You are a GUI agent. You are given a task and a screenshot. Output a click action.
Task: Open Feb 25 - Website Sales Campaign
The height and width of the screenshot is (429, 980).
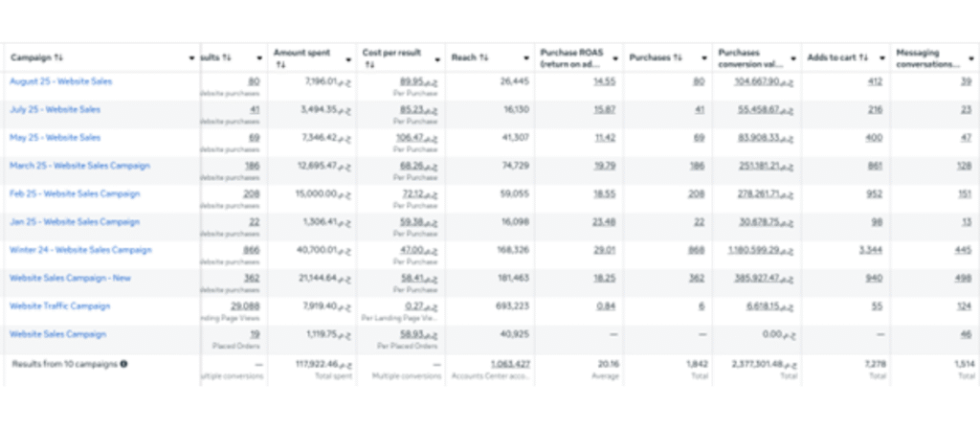[x=75, y=193]
